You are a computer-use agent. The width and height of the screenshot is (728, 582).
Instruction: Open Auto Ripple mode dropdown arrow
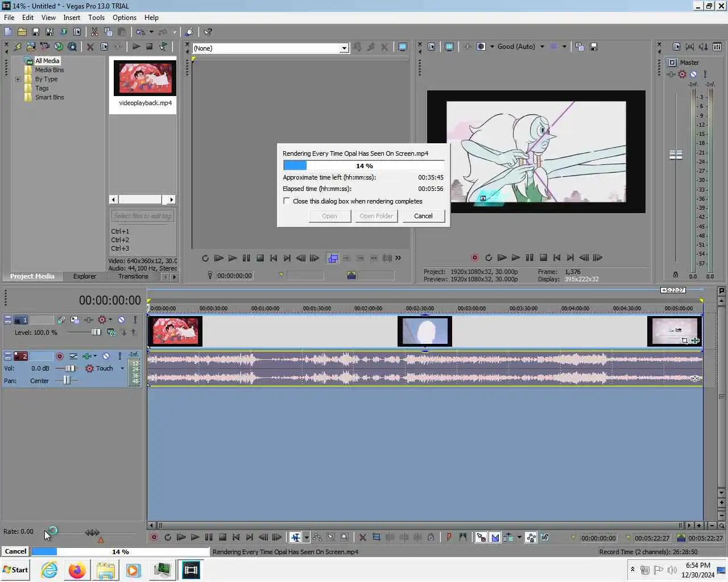click(519, 537)
